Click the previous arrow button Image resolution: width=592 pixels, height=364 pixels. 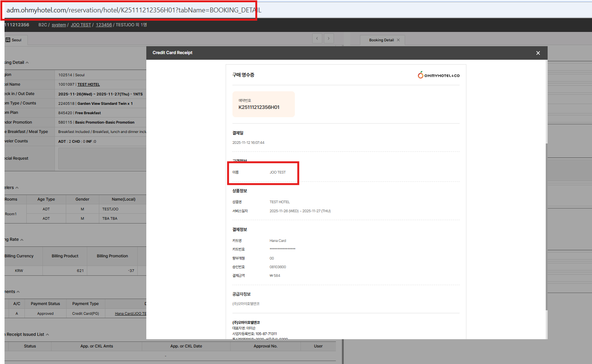317,38
